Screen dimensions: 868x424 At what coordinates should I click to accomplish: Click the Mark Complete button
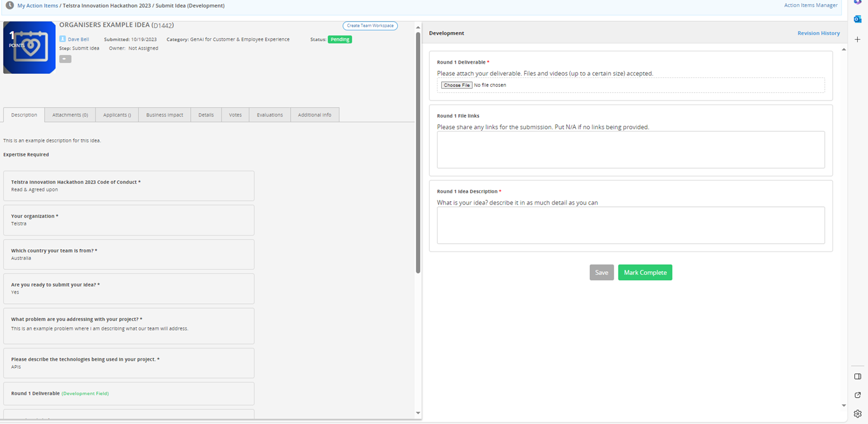[645, 272]
